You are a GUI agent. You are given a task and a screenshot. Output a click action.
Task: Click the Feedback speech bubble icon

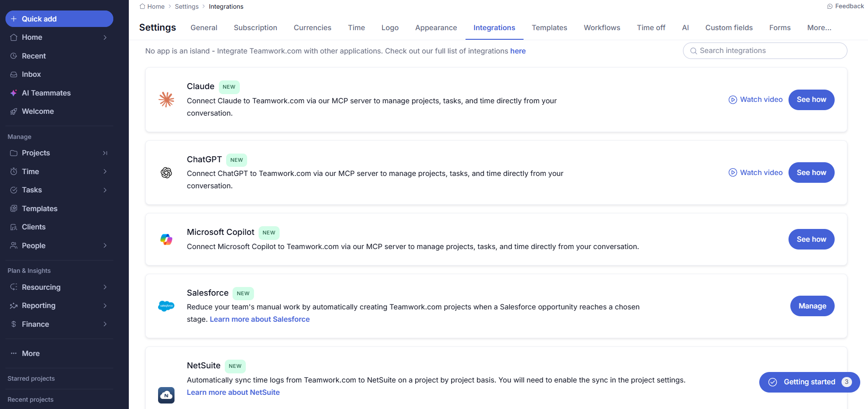click(830, 6)
